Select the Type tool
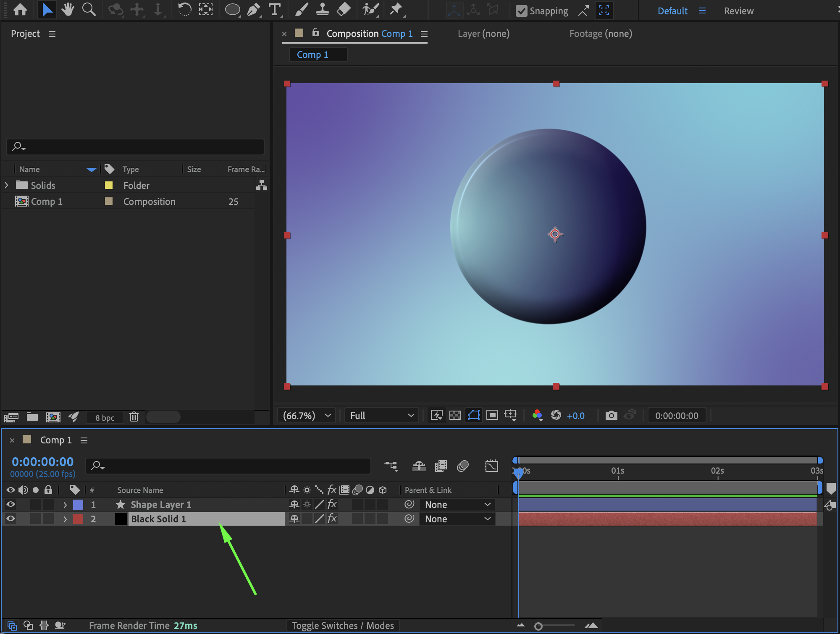 click(x=274, y=10)
